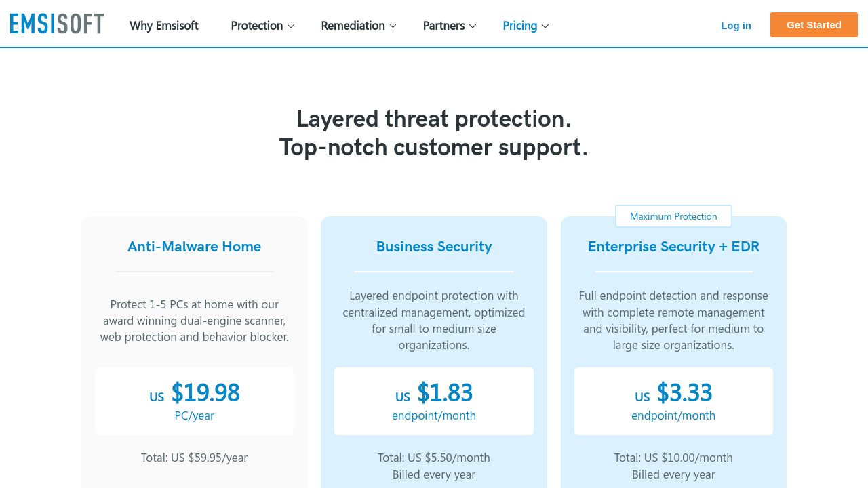The width and height of the screenshot is (868, 488).
Task: Open the Pricing menu
Action: click(x=519, y=26)
